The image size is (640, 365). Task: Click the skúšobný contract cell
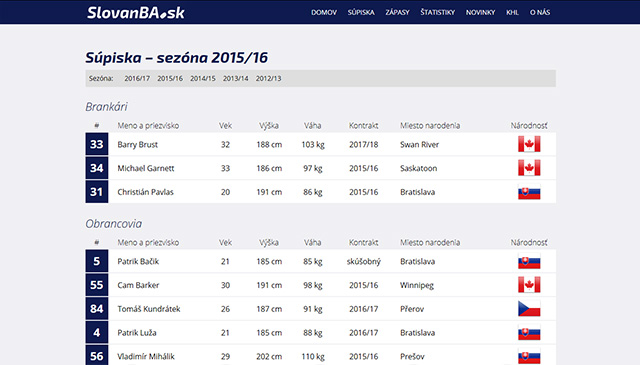(x=363, y=261)
